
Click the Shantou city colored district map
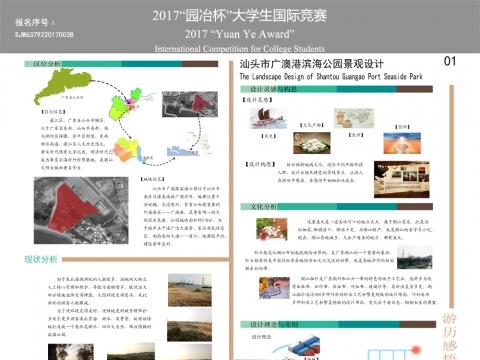coord(126,105)
